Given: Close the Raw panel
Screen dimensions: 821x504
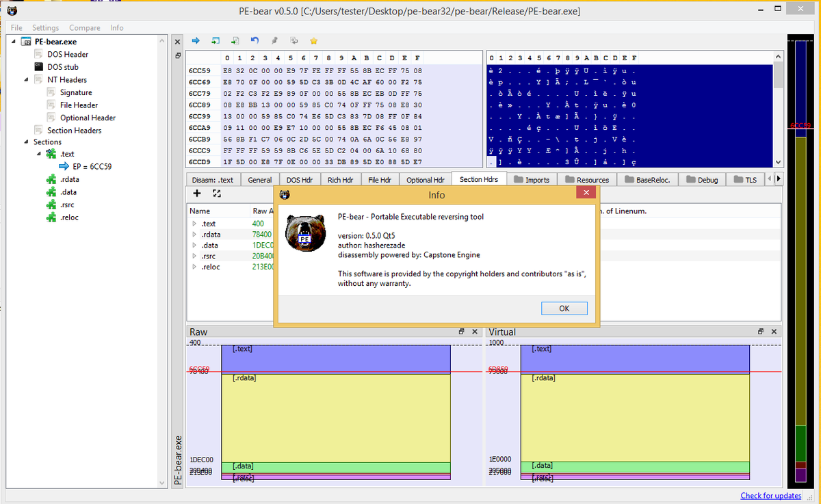Looking at the screenshot, I should point(475,331).
